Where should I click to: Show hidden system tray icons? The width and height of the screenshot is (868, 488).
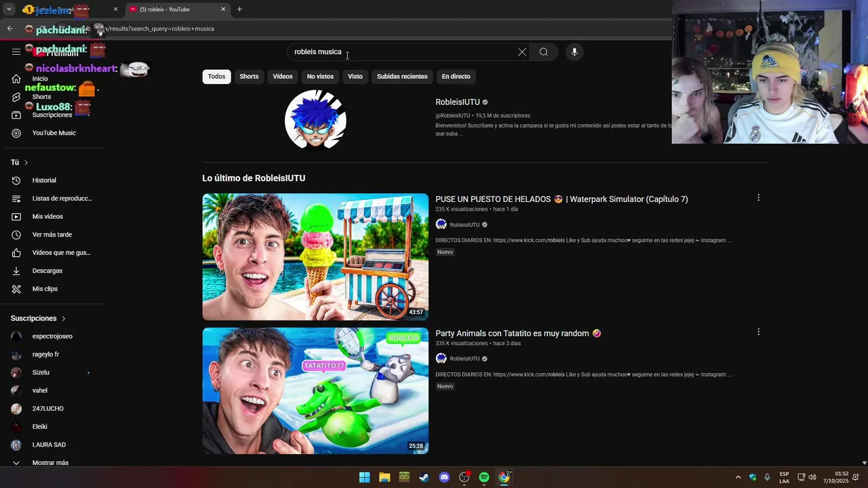(x=738, y=477)
